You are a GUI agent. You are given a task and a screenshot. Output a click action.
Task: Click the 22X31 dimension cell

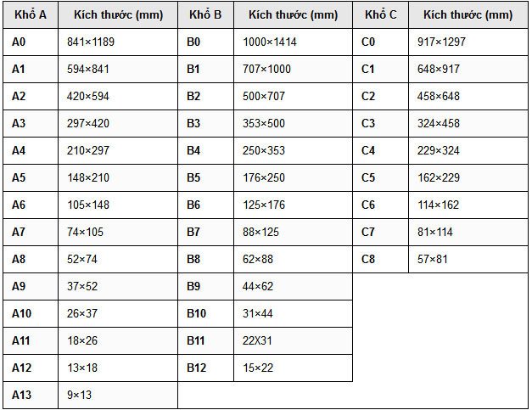click(x=258, y=340)
